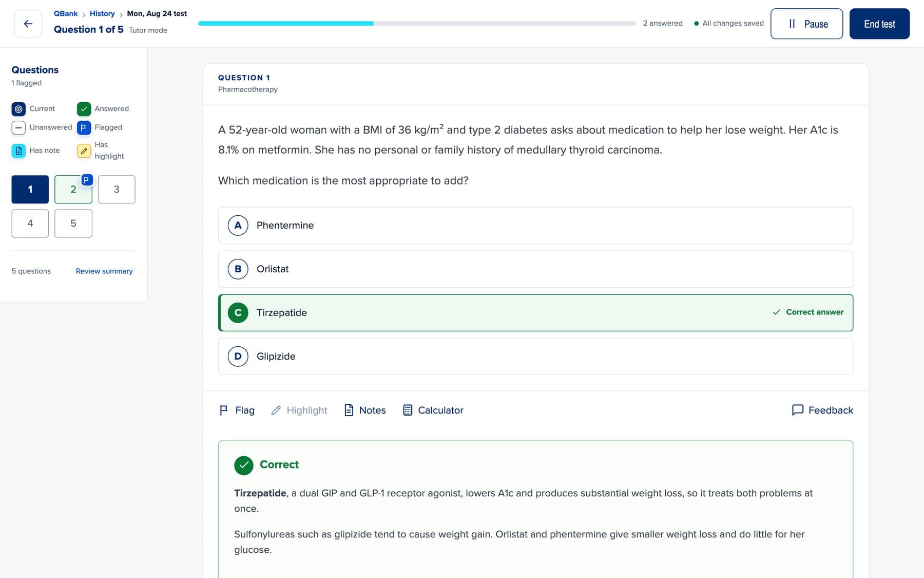
Task: Click the 'Tutor mode' label
Action: tap(148, 30)
